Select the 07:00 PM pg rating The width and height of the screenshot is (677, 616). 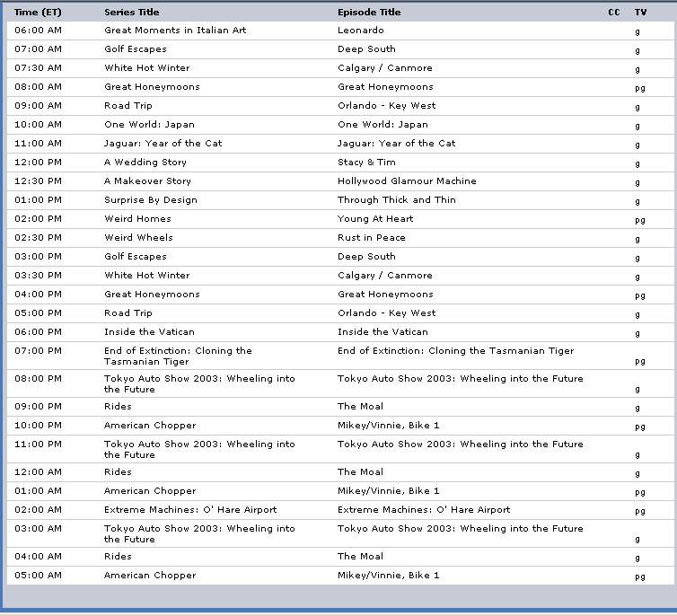[x=640, y=361]
